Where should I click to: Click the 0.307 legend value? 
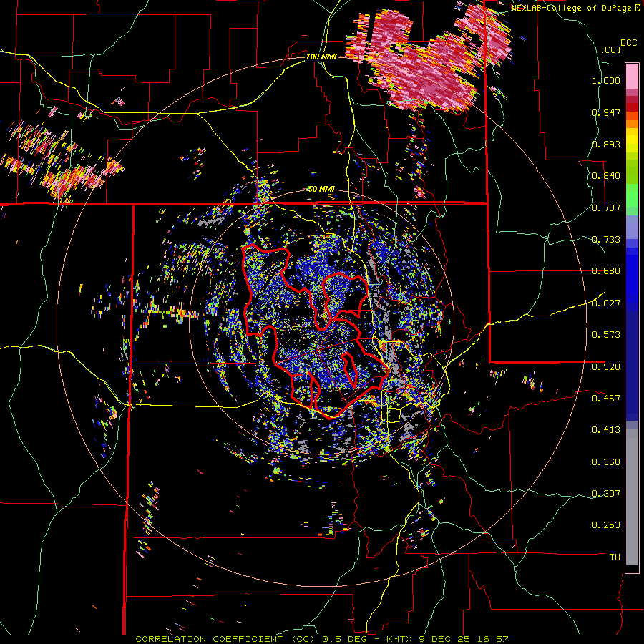click(606, 494)
